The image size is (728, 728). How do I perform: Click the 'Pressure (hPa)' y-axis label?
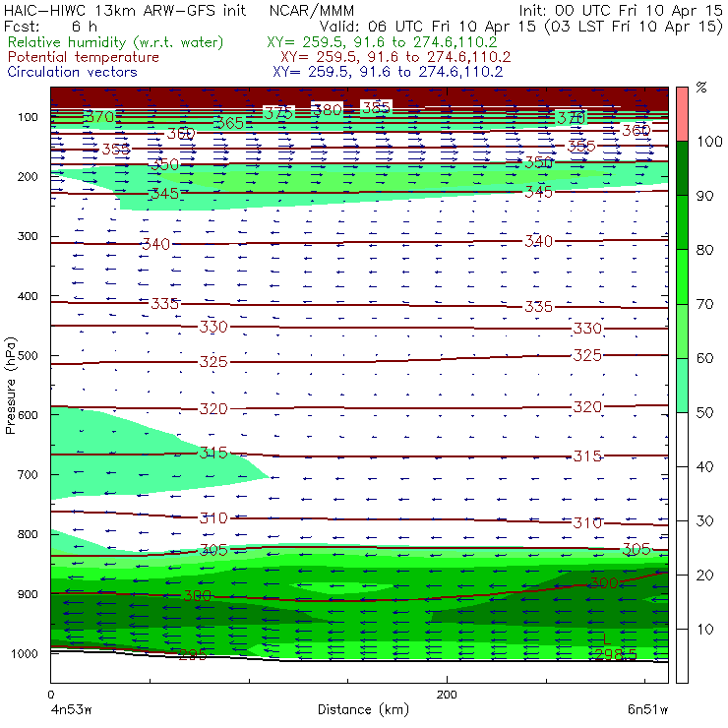point(10,386)
